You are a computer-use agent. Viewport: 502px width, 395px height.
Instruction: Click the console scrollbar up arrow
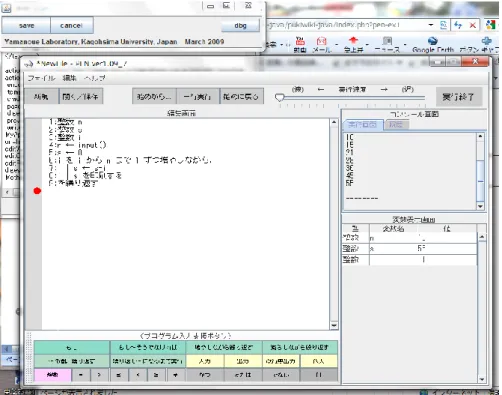pos(480,136)
